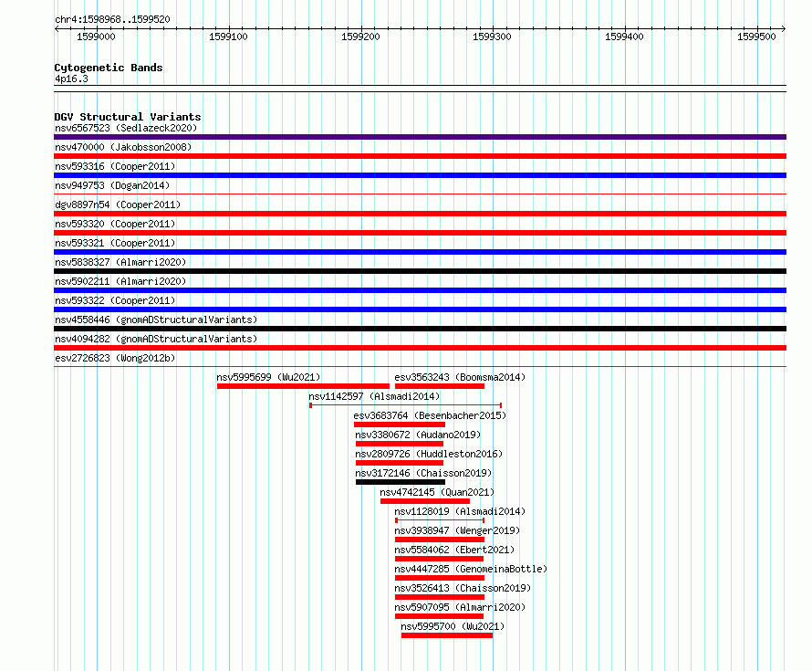Click the red bar under nsv5995699
The image size is (812, 671).
coord(303,386)
